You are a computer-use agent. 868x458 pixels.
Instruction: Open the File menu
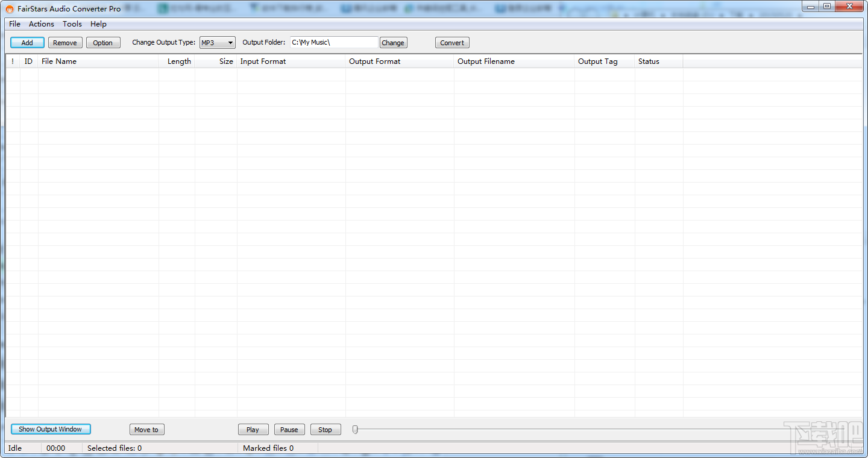click(x=15, y=24)
